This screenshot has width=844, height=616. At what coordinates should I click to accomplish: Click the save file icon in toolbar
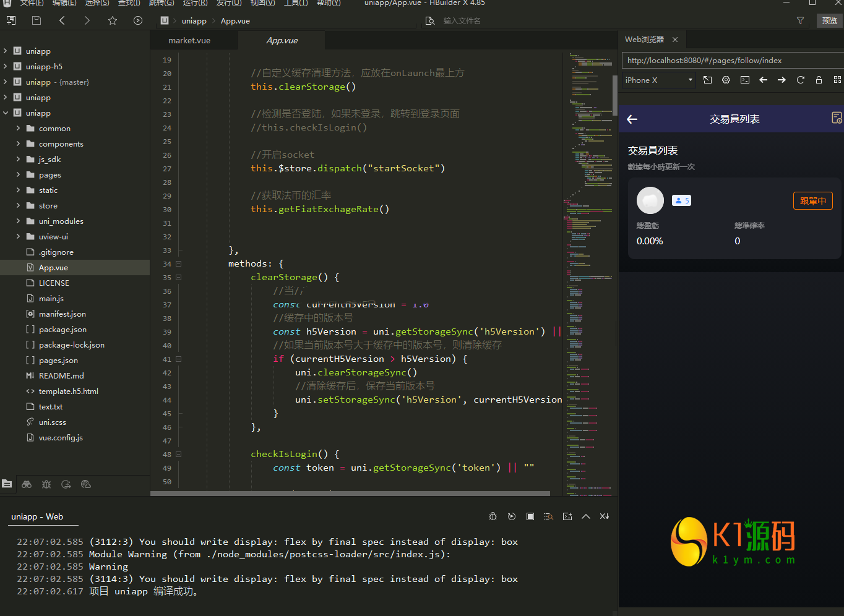tap(37, 20)
